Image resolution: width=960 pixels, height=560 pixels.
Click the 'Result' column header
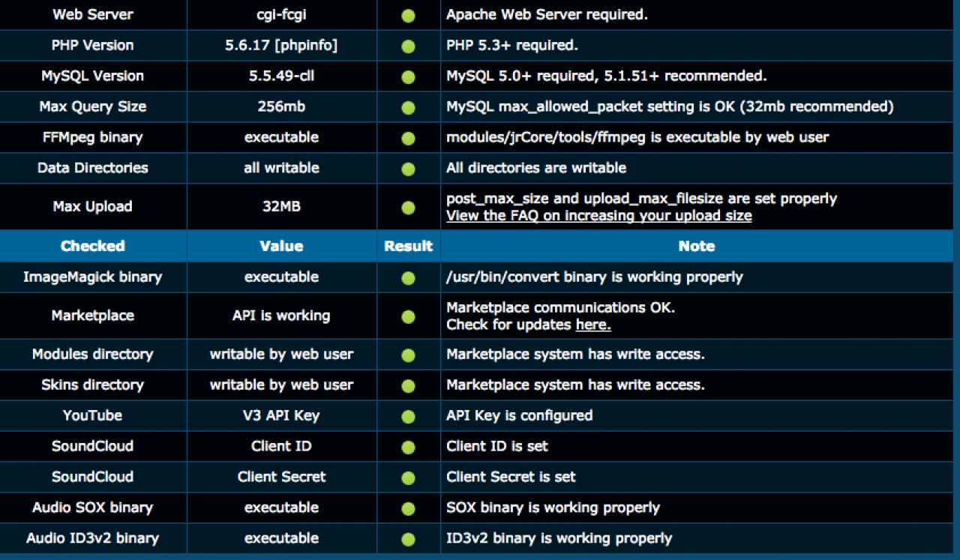[408, 246]
